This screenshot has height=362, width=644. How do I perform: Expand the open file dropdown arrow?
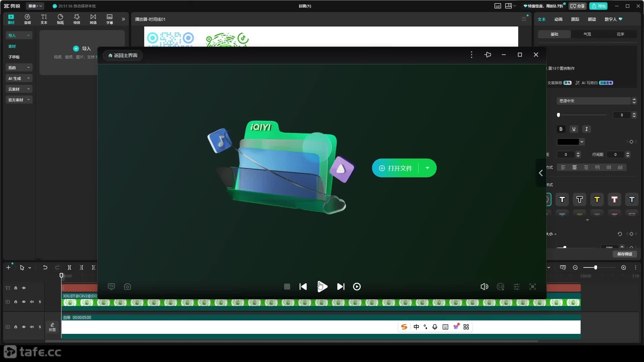pyautogui.click(x=427, y=168)
